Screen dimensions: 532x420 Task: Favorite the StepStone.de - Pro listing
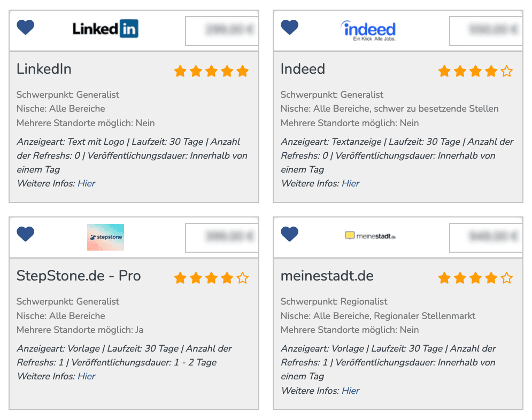26,234
